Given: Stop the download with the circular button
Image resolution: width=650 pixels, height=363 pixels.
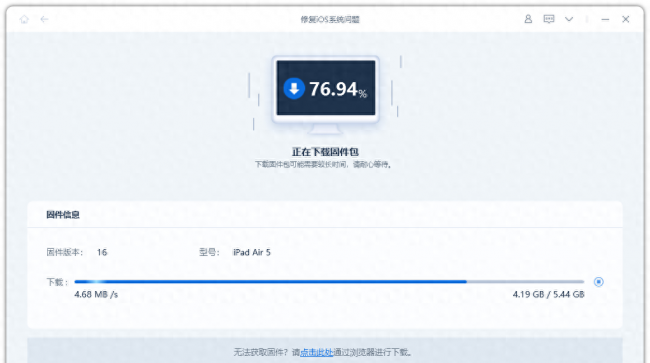Looking at the screenshot, I should point(599,282).
